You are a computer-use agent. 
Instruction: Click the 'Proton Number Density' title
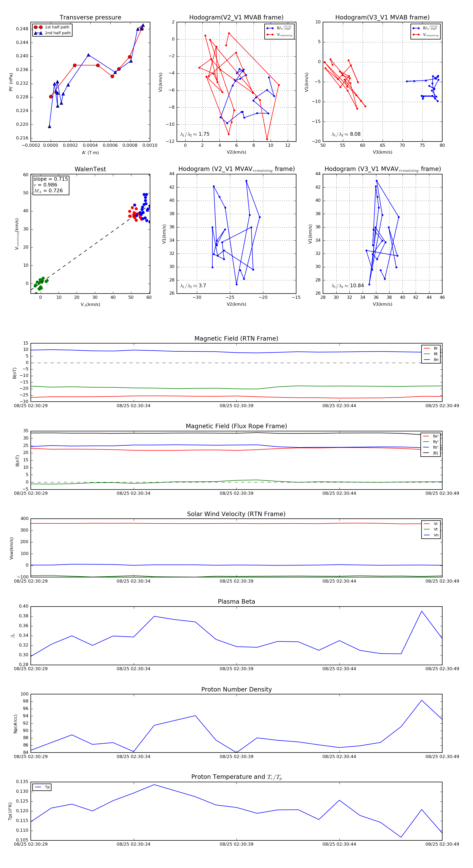(236, 689)
